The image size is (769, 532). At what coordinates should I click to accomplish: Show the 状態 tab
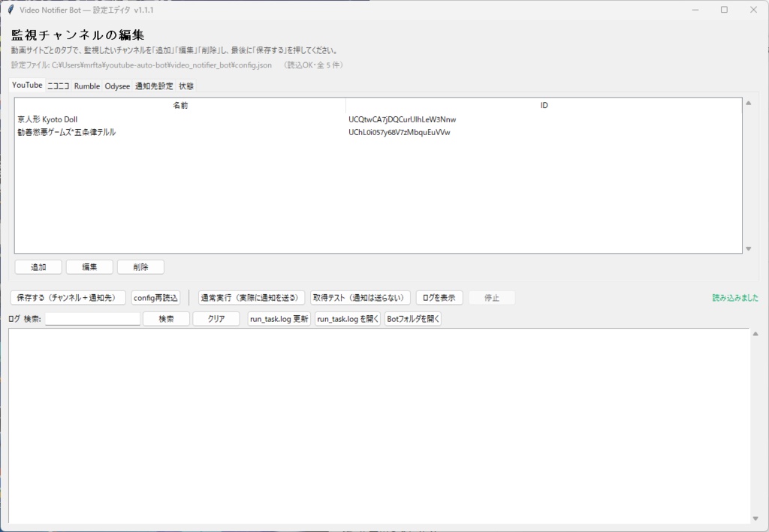coord(186,86)
